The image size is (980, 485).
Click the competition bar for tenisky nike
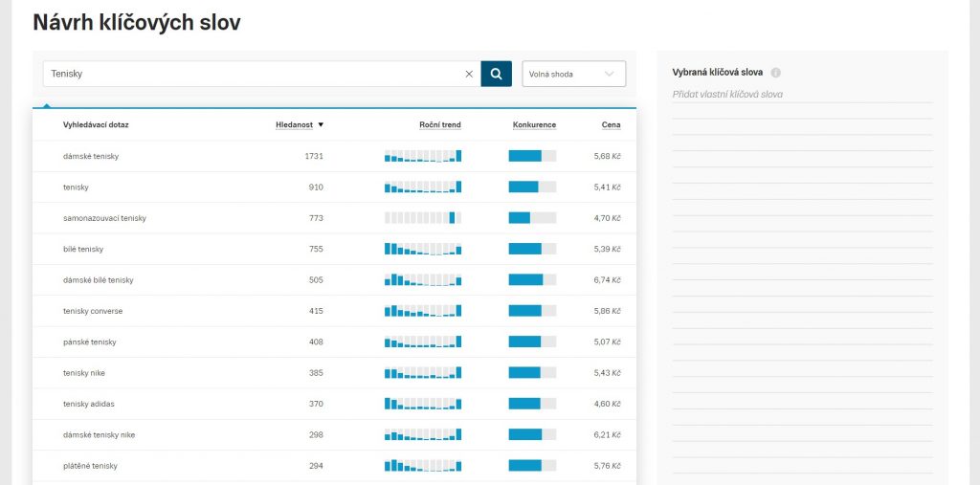pos(532,373)
